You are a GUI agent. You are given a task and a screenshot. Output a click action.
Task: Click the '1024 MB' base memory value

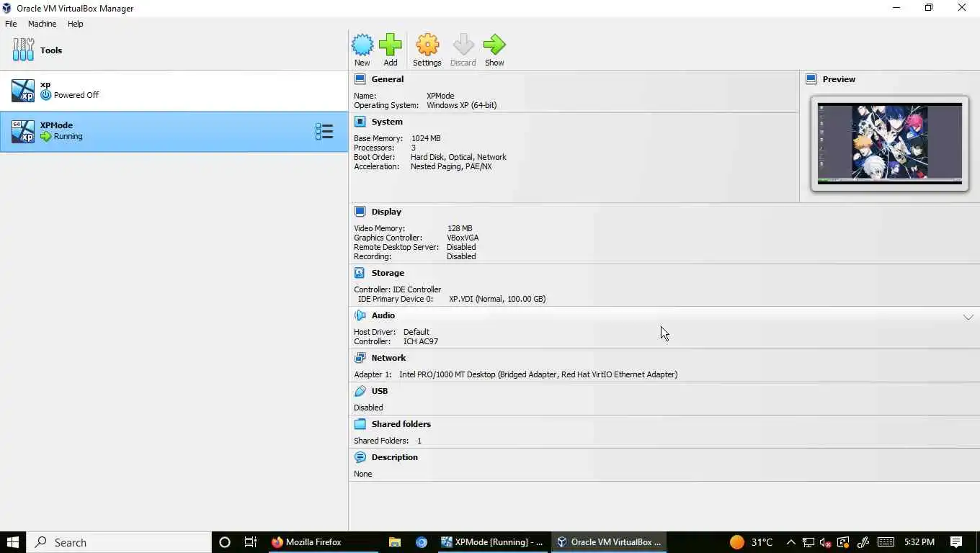tap(426, 138)
